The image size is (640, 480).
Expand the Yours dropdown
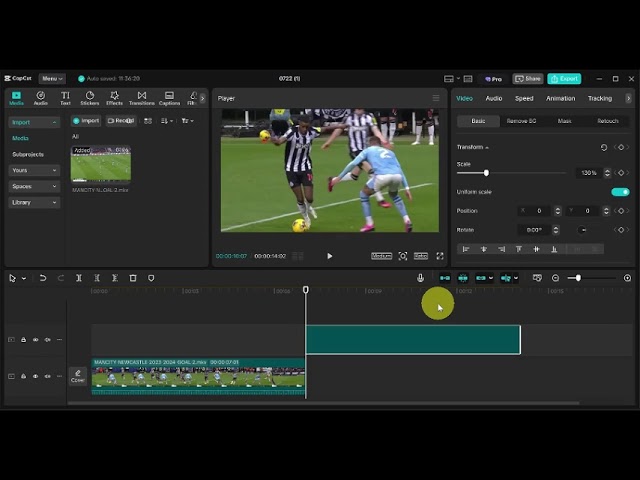click(x=34, y=170)
